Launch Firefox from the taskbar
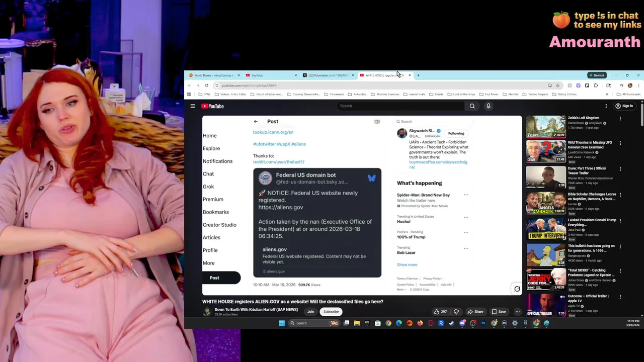Viewport: 644px width, 362px height. pos(420,323)
